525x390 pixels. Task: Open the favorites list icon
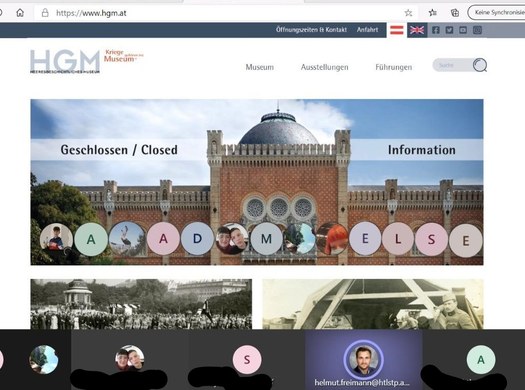coord(433,13)
